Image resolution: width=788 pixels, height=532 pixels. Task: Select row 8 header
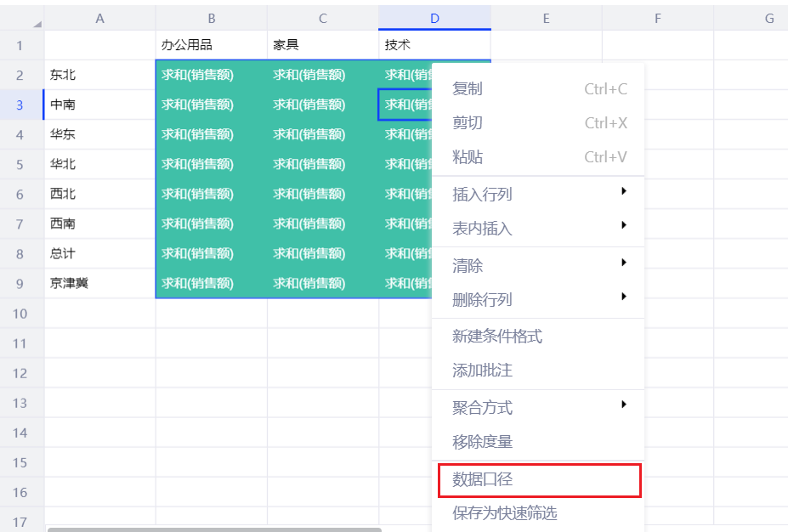[x=20, y=253]
